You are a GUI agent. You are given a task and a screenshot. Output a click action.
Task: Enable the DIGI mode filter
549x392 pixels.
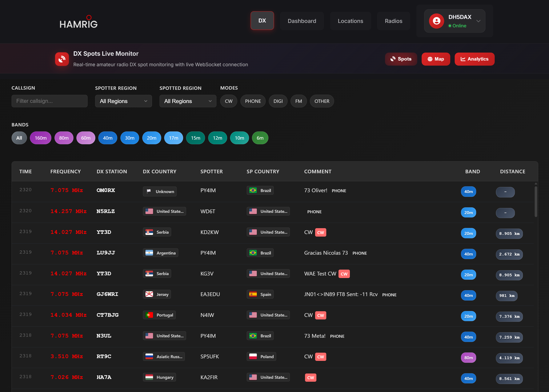(278, 101)
